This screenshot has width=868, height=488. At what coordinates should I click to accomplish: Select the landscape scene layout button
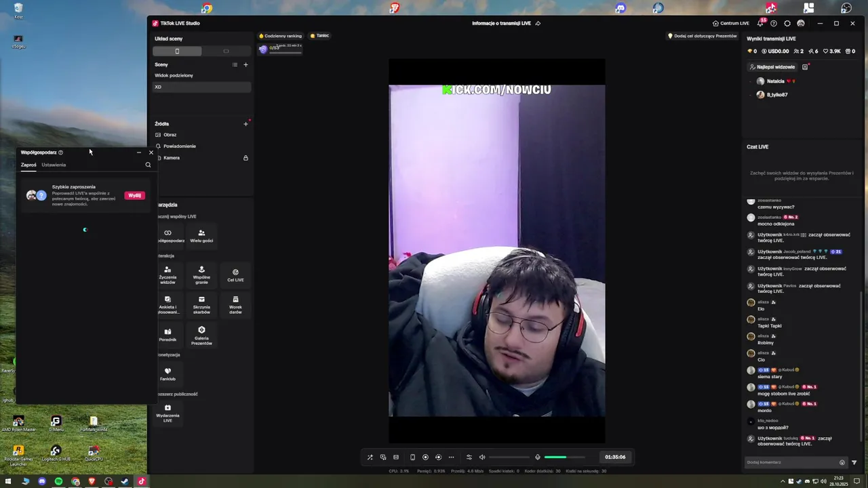point(226,52)
